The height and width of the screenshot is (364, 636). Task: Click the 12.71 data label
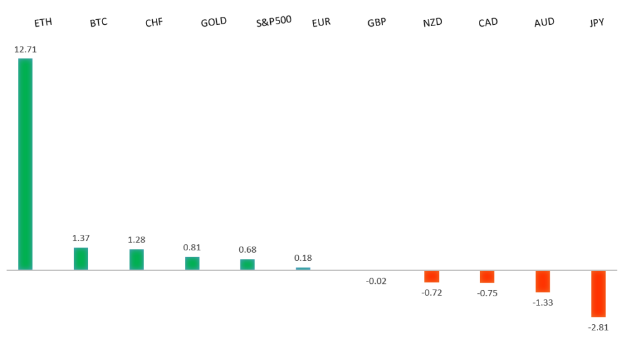point(25,48)
